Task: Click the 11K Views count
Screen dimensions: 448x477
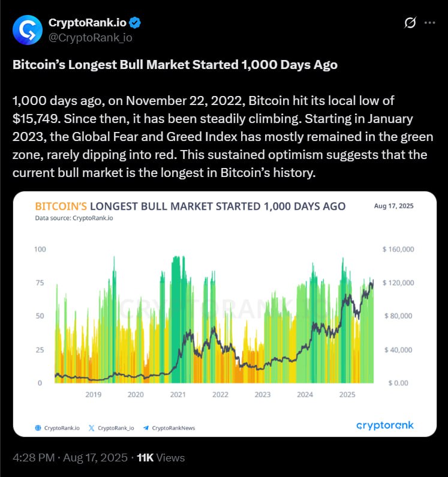Action: (161, 458)
